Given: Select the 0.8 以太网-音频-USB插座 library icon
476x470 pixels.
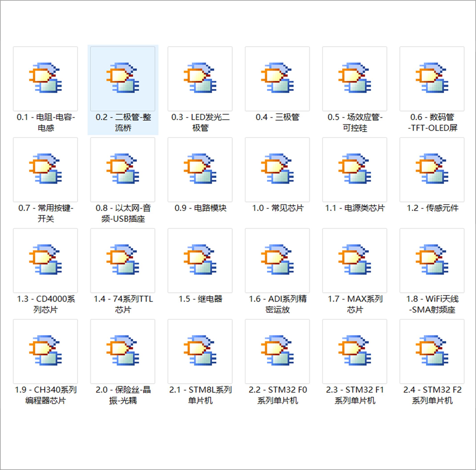Looking at the screenshot, I should (x=123, y=170).
